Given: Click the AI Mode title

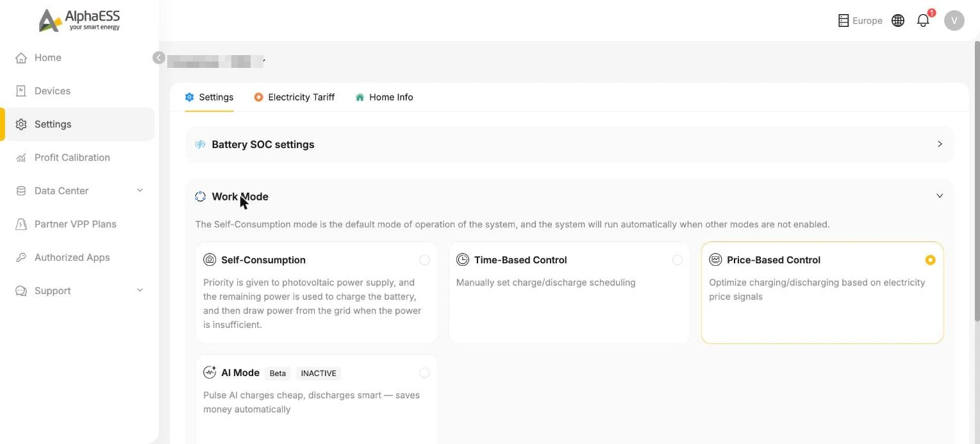Looking at the screenshot, I should click(240, 373).
